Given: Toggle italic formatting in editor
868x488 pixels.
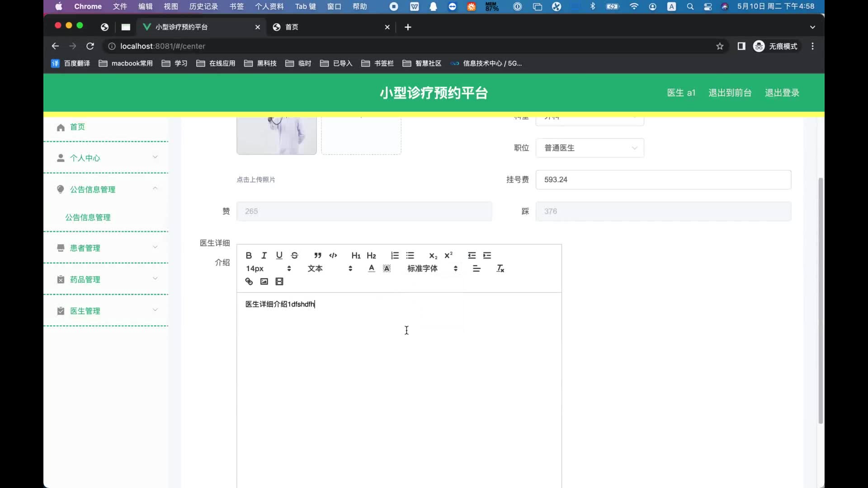Looking at the screenshot, I should 264,255.
